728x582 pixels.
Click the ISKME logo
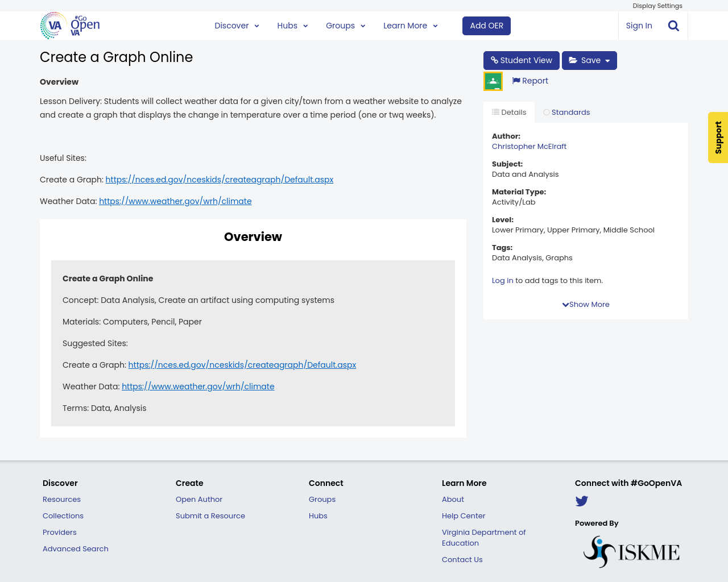pos(631,550)
